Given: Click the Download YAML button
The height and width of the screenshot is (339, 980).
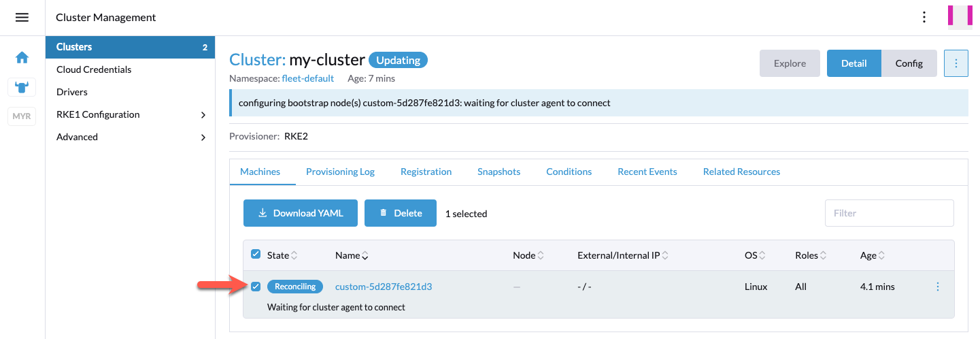Looking at the screenshot, I should point(301,213).
